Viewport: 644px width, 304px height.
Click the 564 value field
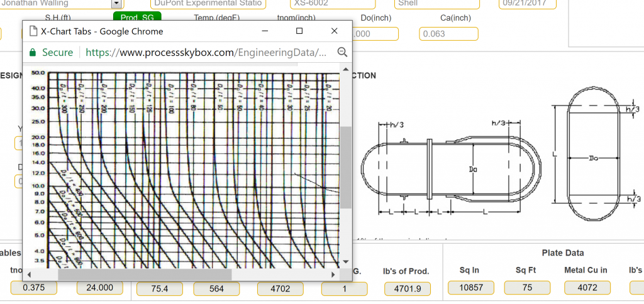(216, 288)
